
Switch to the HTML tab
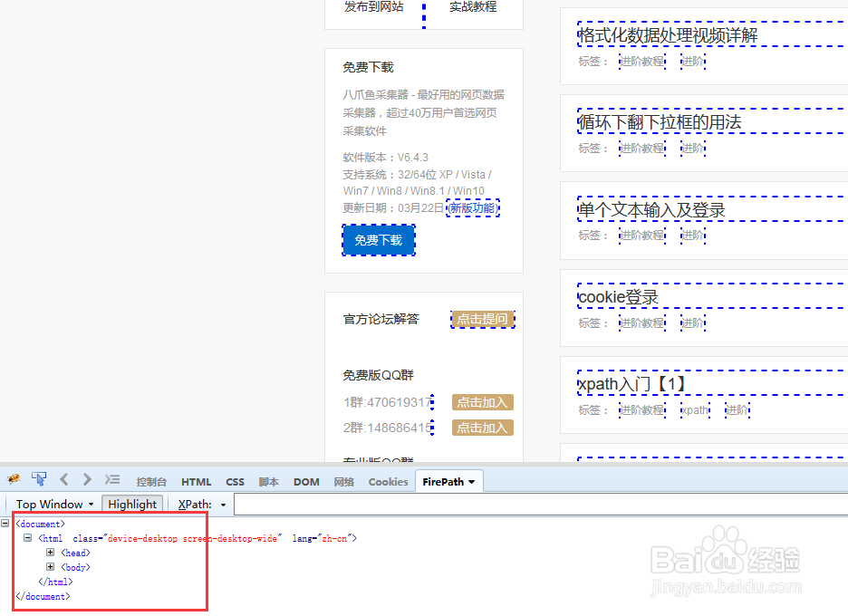196,482
